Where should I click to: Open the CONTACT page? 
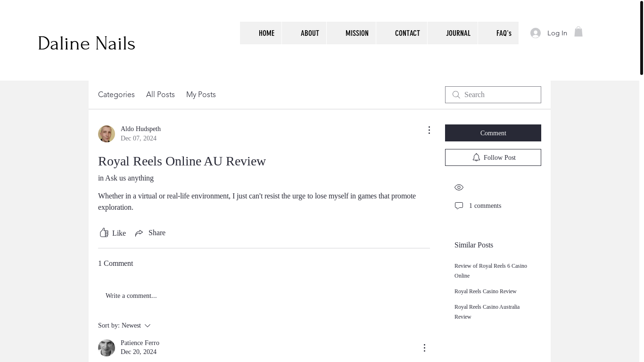point(402,33)
